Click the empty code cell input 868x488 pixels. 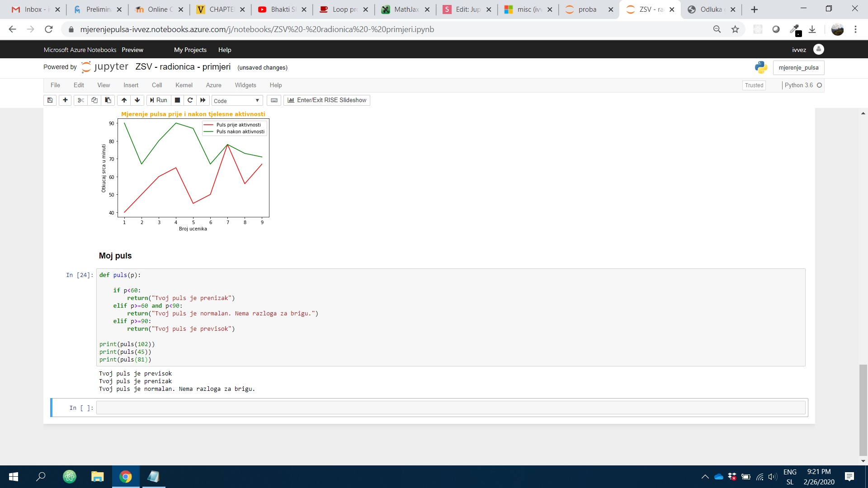point(450,408)
